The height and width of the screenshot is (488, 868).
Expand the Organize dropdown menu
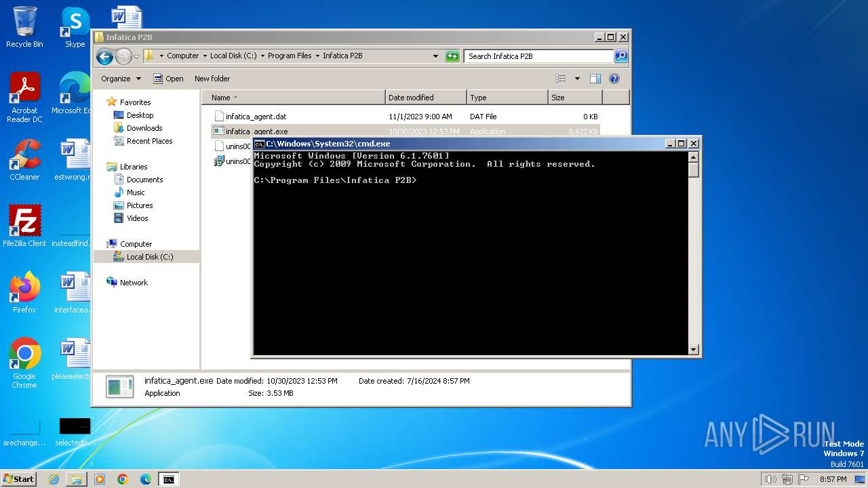[121, 79]
